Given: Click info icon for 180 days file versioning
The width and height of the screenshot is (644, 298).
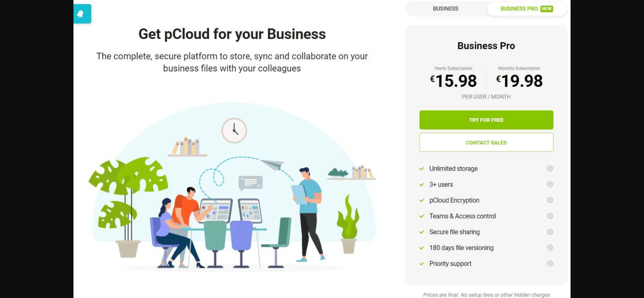Looking at the screenshot, I should point(550,248).
